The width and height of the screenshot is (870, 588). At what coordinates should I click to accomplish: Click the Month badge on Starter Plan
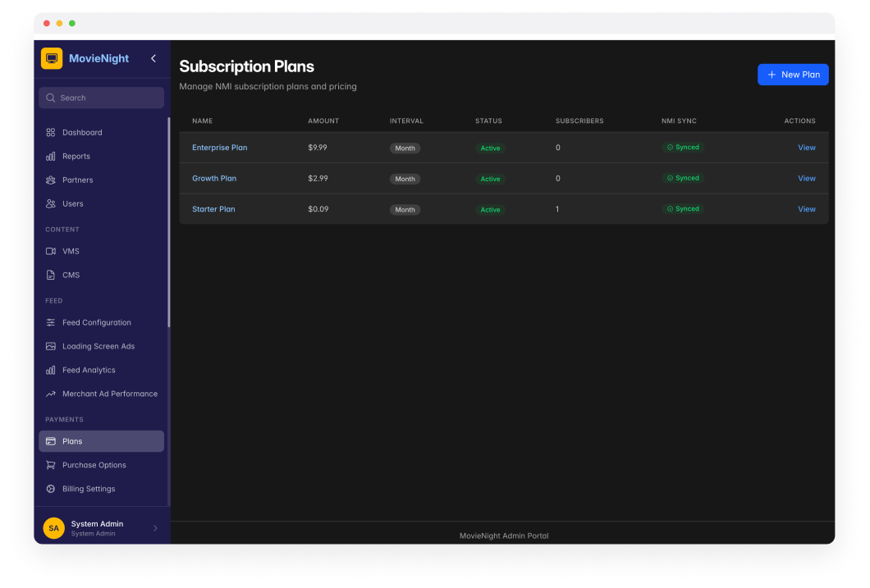(405, 209)
